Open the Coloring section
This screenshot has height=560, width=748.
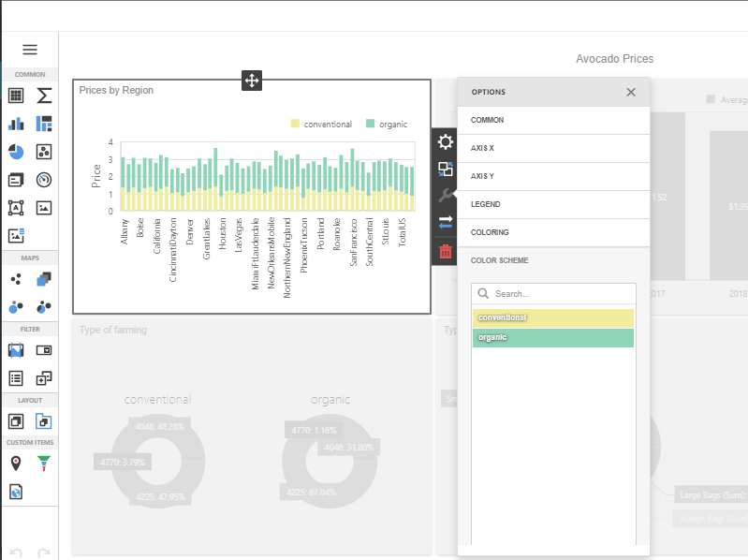(x=552, y=232)
